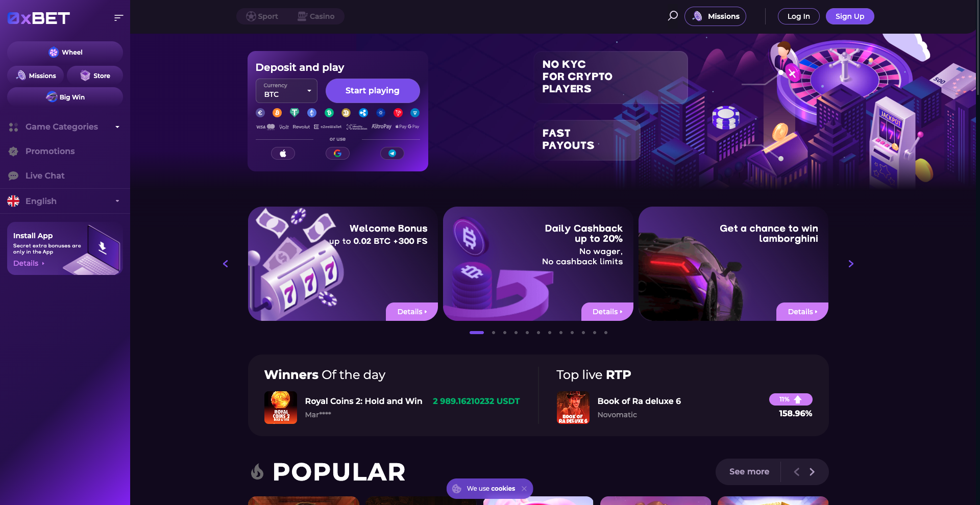
Task: Switch to the Sport tab
Action: click(x=262, y=16)
